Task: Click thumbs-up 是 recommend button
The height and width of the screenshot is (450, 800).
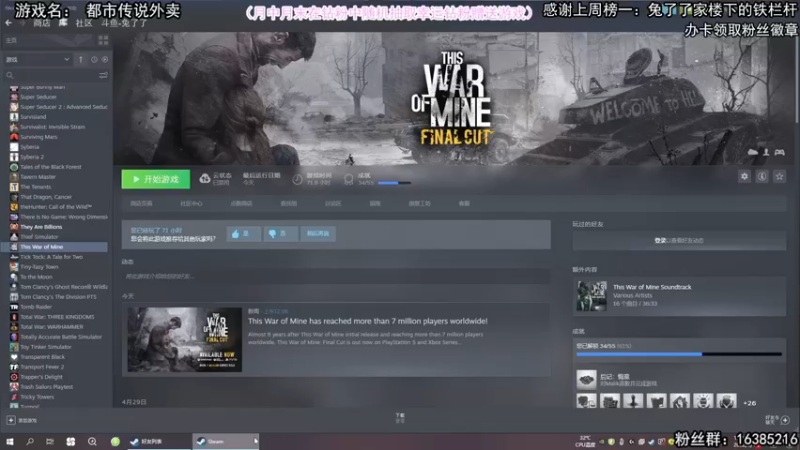Action: tap(243, 234)
